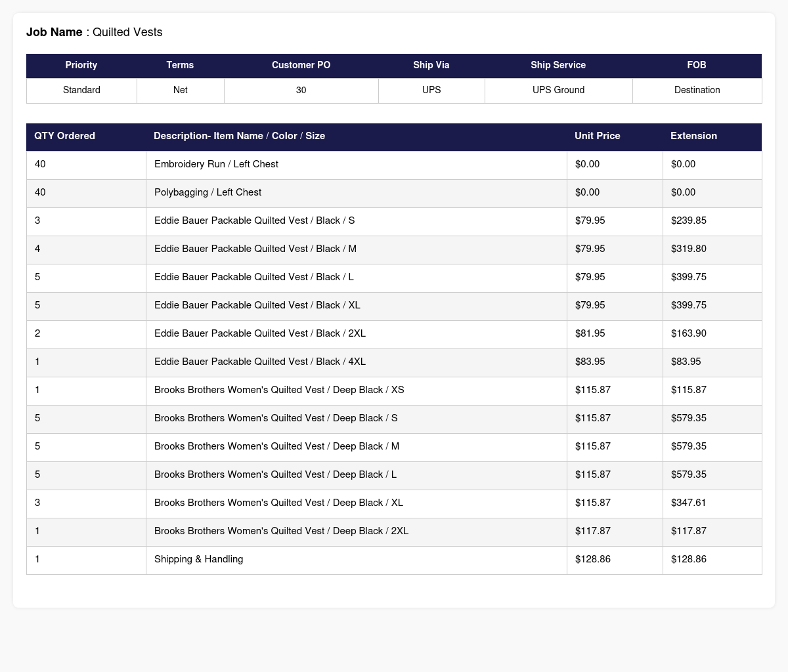
Task: Click the $239.85 extension amount
Action: (x=689, y=220)
